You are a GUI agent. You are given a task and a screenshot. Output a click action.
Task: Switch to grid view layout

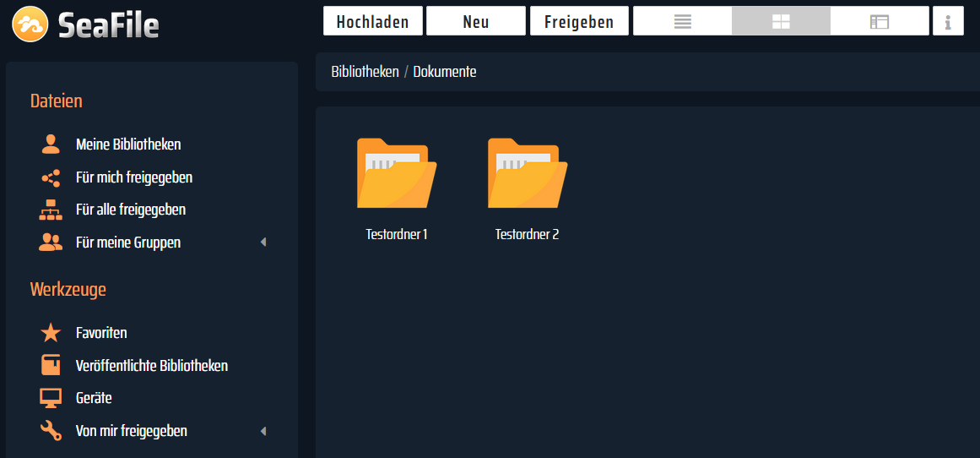[781, 22]
